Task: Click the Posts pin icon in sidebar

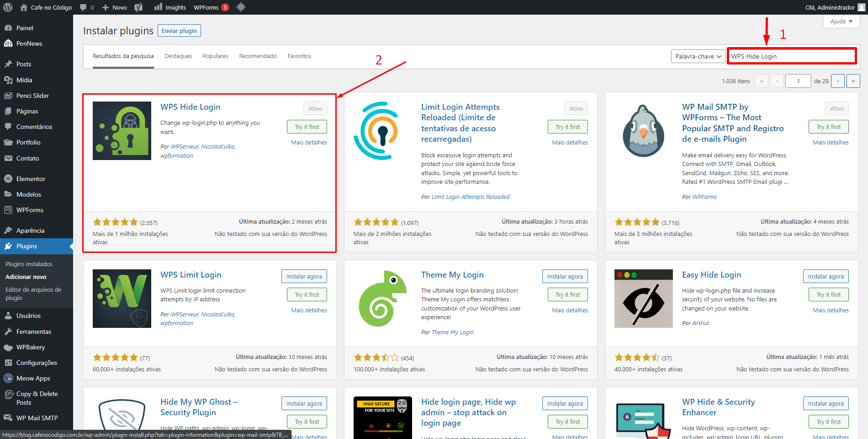Action: [x=8, y=64]
